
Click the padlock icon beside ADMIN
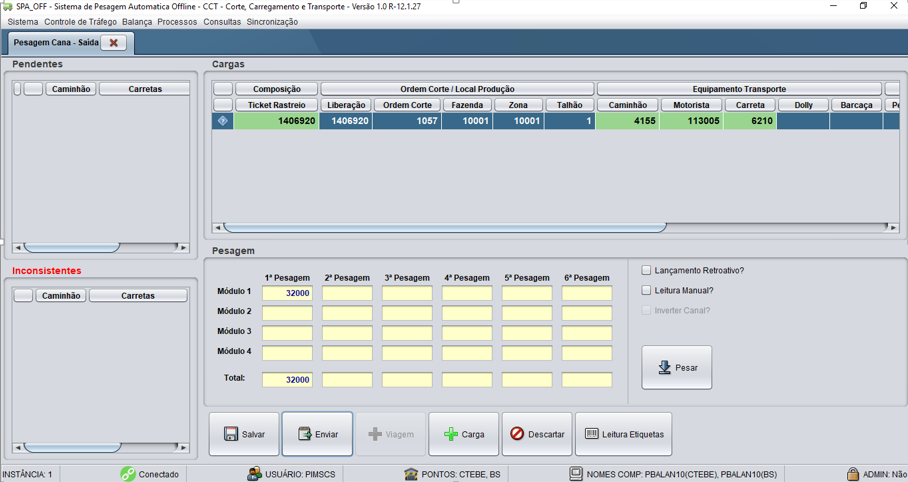pos(852,474)
